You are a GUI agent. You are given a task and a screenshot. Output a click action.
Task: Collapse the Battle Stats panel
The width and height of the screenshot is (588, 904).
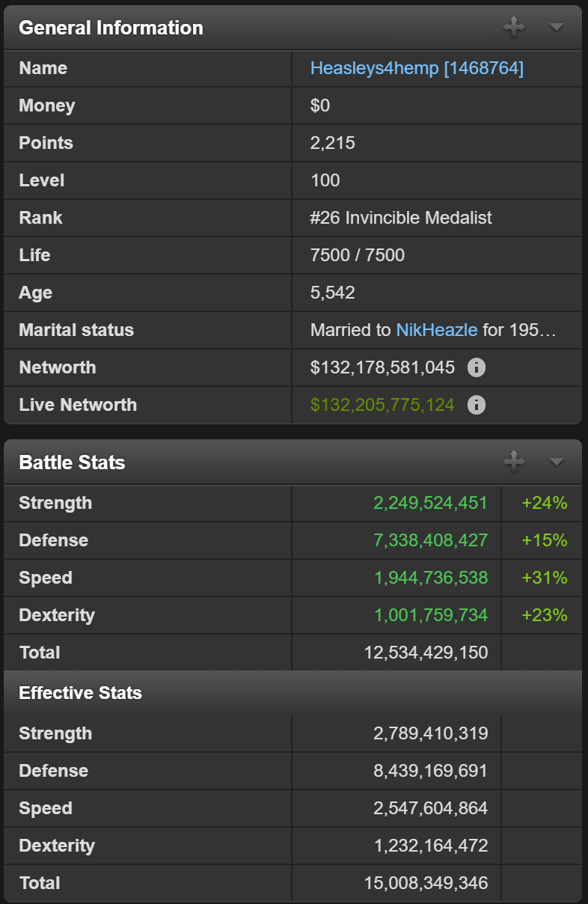pyautogui.click(x=556, y=462)
